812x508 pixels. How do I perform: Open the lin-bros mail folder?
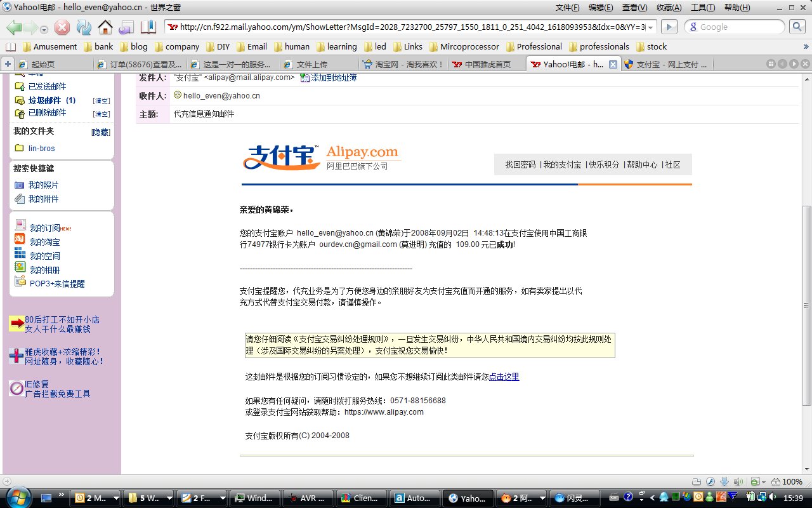click(41, 148)
